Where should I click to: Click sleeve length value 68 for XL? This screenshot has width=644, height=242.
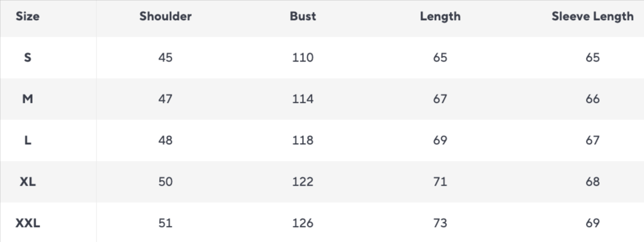pyautogui.click(x=592, y=182)
